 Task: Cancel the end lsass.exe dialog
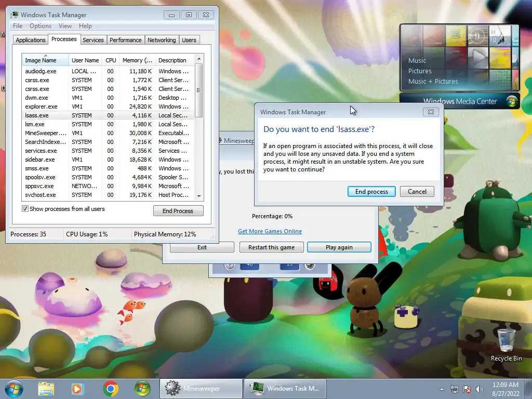(417, 191)
